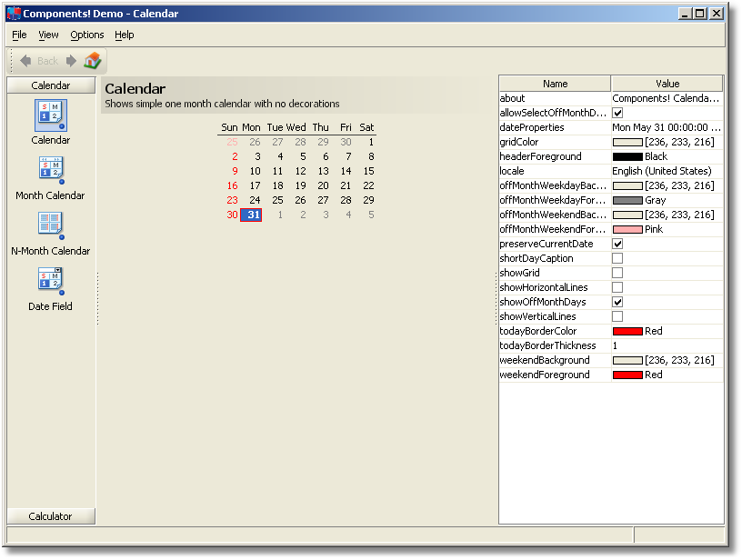Click the Back arrow in toolbar
This screenshot has width=742, height=560.
pyautogui.click(x=25, y=61)
